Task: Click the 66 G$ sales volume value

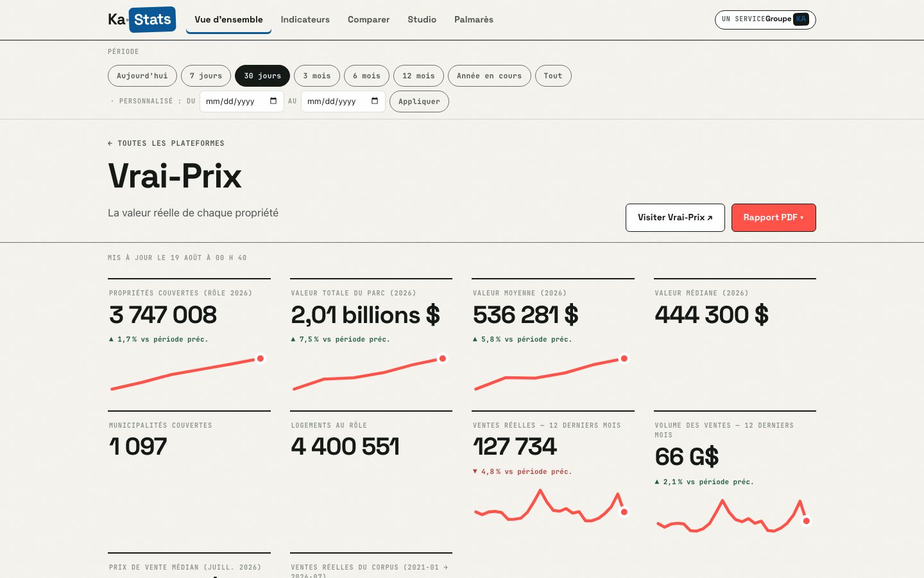Action: [687, 457]
